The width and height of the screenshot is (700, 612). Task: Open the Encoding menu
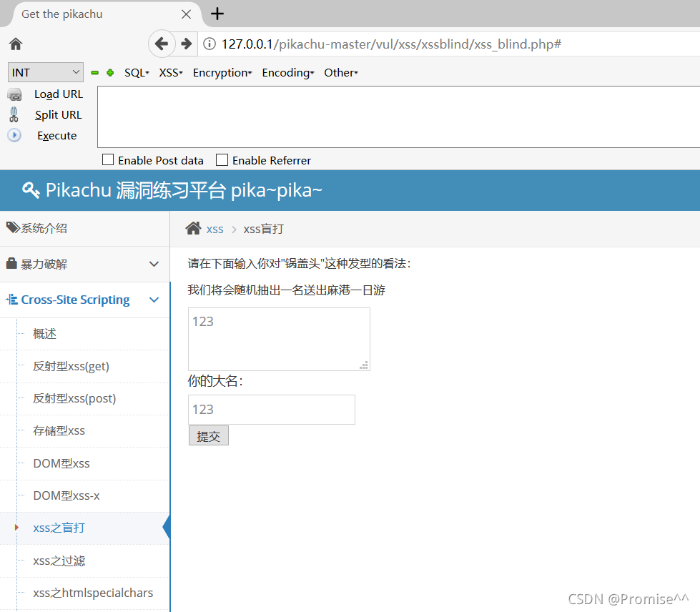pyautogui.click(x=288, y=73)
